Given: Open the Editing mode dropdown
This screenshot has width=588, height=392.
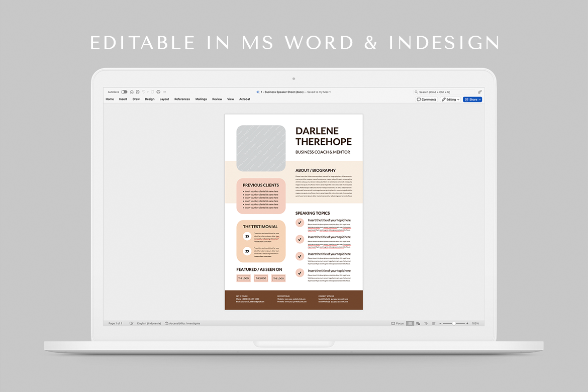Looking at the screenshot, I should coord(451,100).
